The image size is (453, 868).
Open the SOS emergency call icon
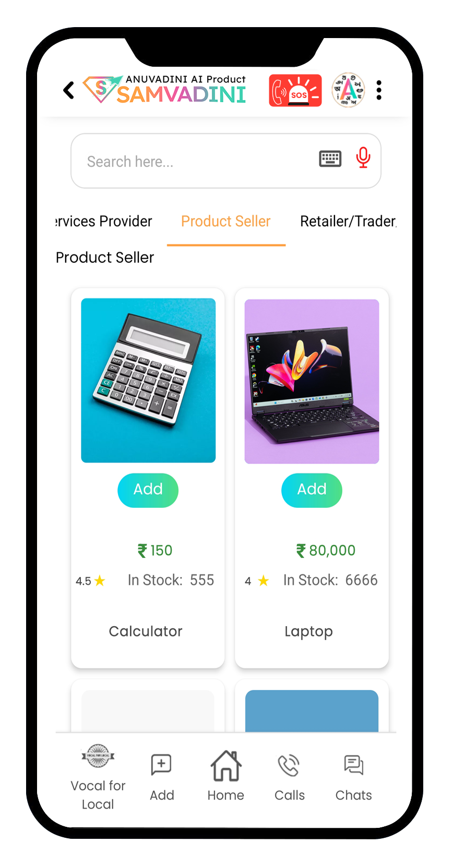(295, 91)
